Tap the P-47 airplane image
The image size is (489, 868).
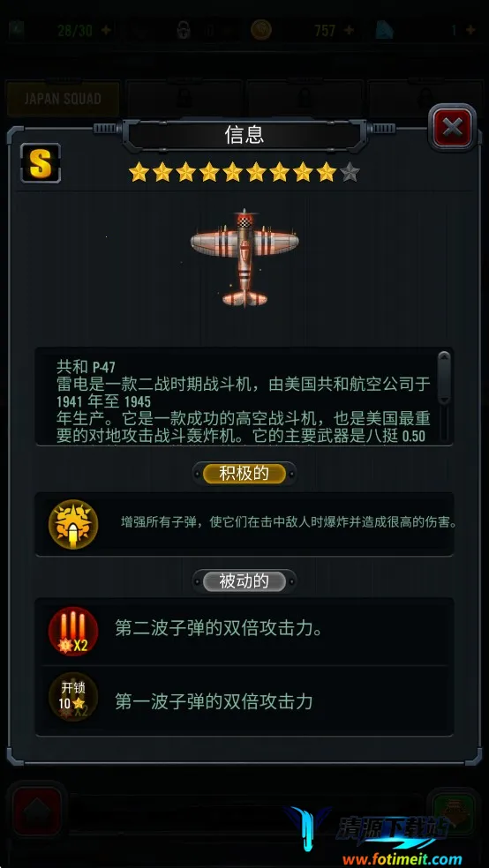(244, 258)
